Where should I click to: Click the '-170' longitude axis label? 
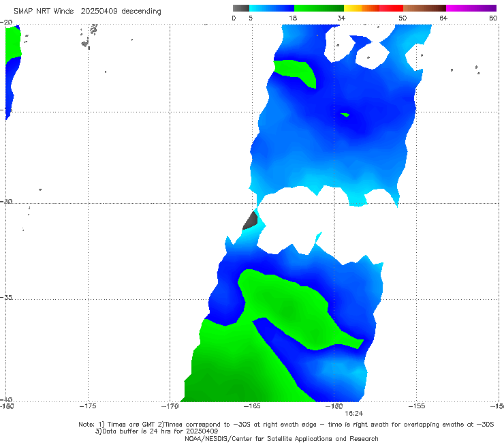tap(170, 406)
